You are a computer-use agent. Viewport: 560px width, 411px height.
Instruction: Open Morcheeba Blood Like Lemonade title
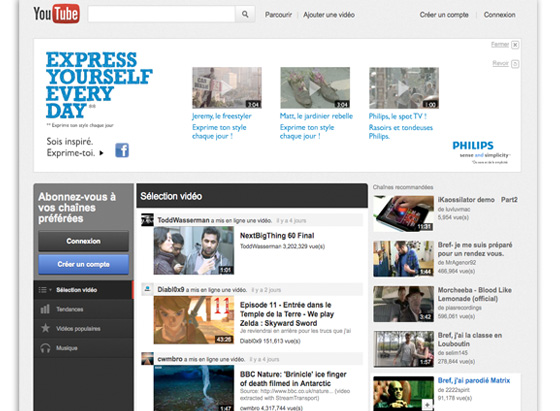coord(475,294)
